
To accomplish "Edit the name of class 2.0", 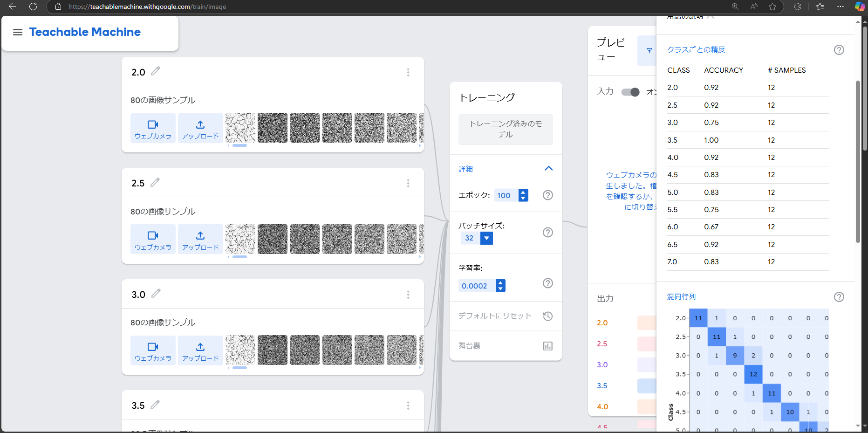I will point(156,71).
